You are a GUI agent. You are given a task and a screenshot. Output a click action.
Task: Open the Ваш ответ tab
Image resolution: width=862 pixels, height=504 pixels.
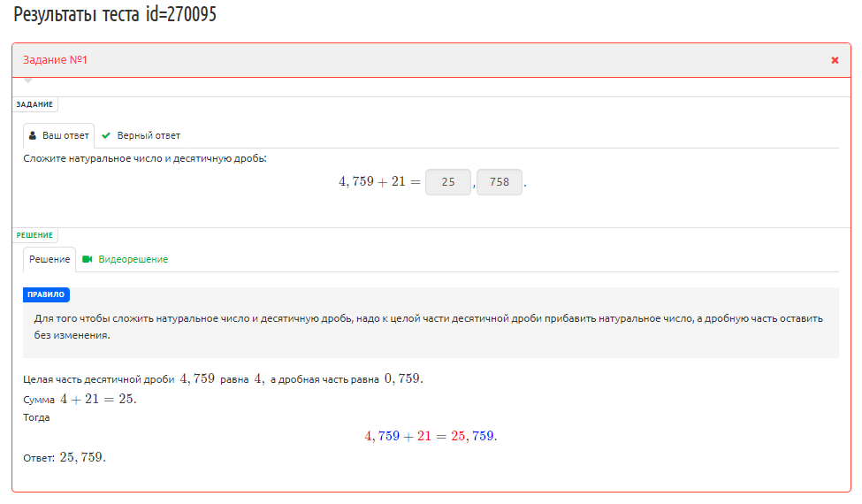pyautogui.click(x=59, y=135)
